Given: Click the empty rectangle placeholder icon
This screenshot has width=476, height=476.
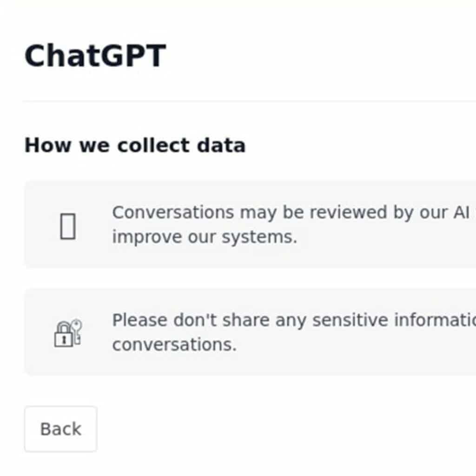Looking at the screenshot, I should click(68, 226).
